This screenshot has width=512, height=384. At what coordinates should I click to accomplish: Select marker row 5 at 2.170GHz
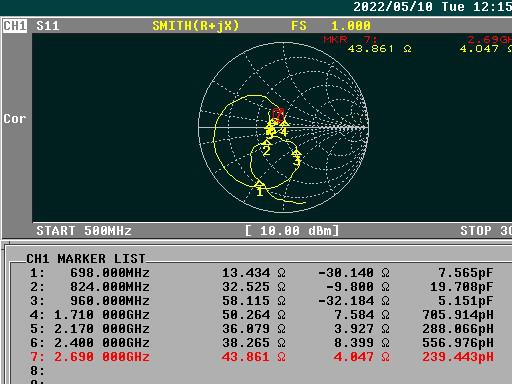click(x=261, y=329)
